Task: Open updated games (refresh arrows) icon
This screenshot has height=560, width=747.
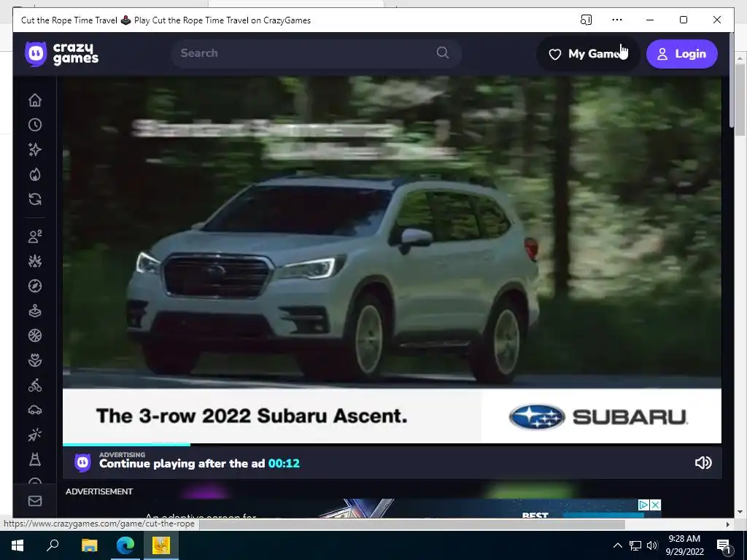Action: pos(35,199)
